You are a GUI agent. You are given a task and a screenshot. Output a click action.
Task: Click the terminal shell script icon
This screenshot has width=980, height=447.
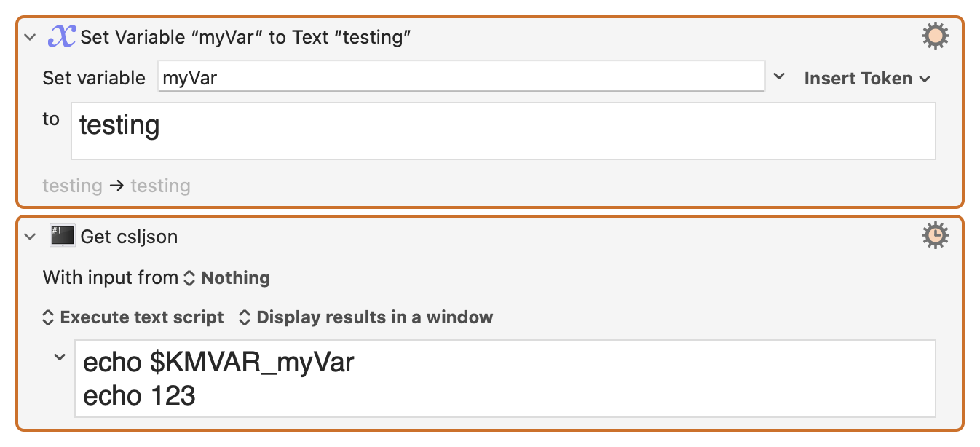(63, 236)
